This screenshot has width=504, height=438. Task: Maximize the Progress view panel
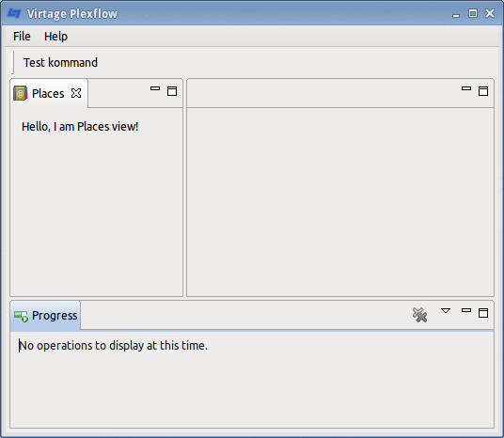point(483,313)
